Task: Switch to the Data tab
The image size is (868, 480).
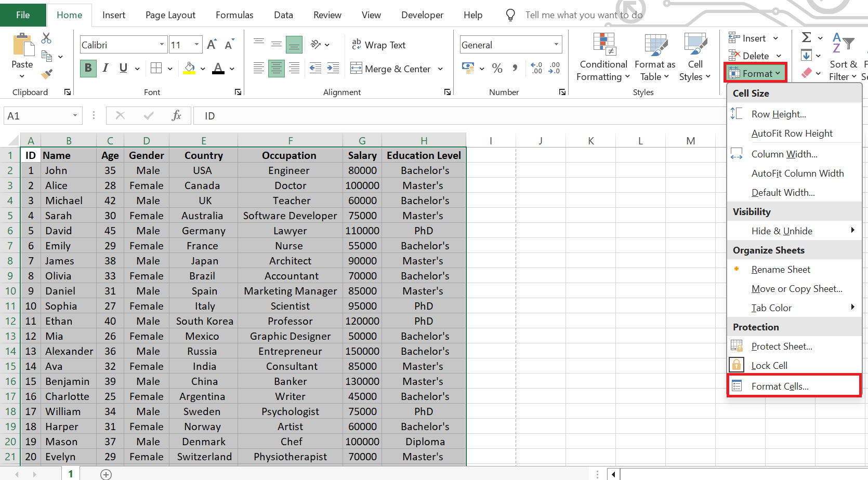Action: coord(283,15)
